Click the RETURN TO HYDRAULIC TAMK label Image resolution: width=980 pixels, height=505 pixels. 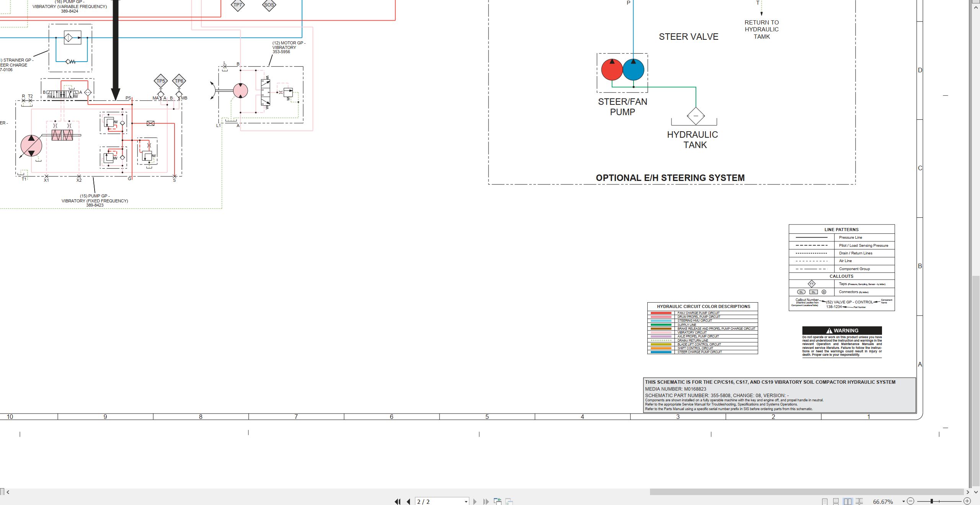(x=761, y=29)
